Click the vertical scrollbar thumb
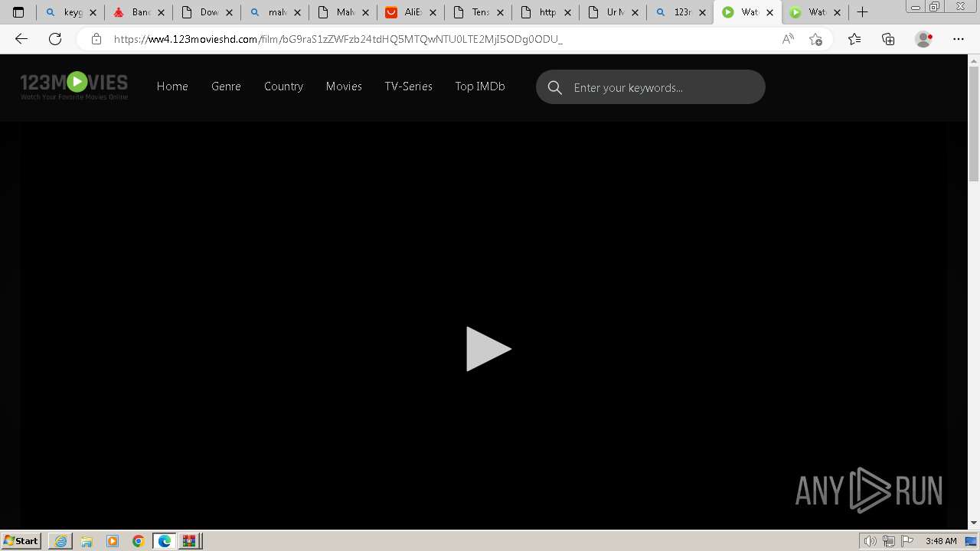Viewport: 980px width, 551px height. click(974, 122)
